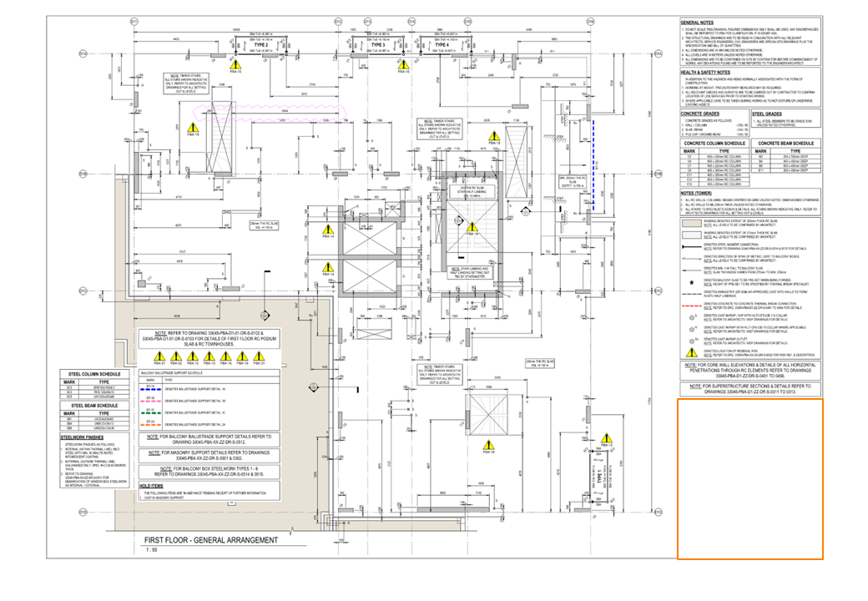Click the RC podium slab drawing reference note
The image size is (868, 601).
(x=209, y=339)
